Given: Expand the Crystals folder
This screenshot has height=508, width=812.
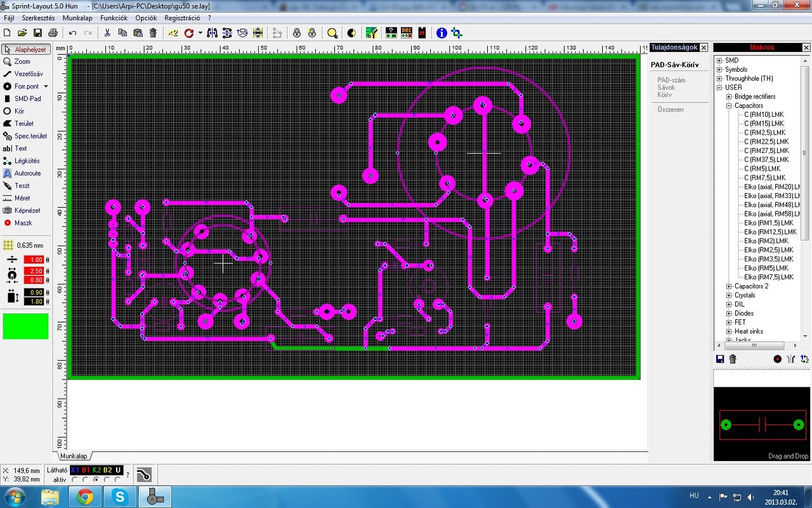Looking at the screenshot, I should tap(729, 296).
